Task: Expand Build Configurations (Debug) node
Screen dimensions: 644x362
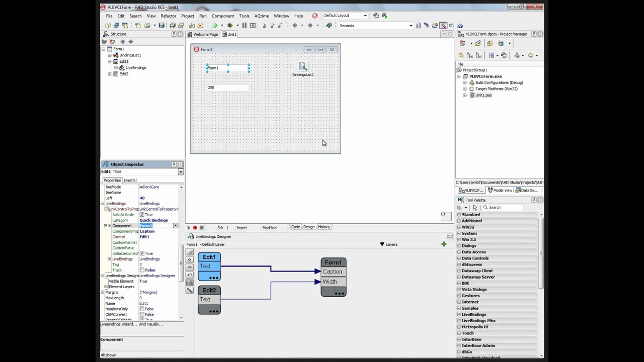Action: point(465,82)
